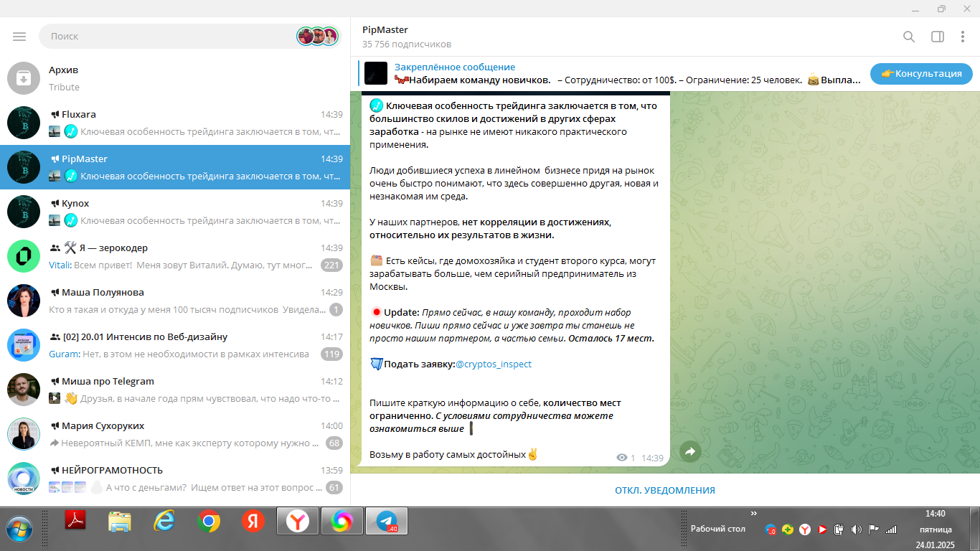Open the volume speaker tray icon
The image size is (980, 551).
click(x=856, y=529)
